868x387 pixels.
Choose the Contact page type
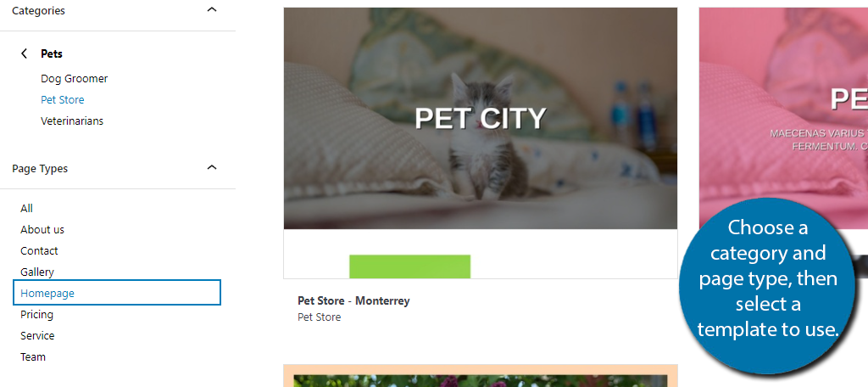pos(39,250)
